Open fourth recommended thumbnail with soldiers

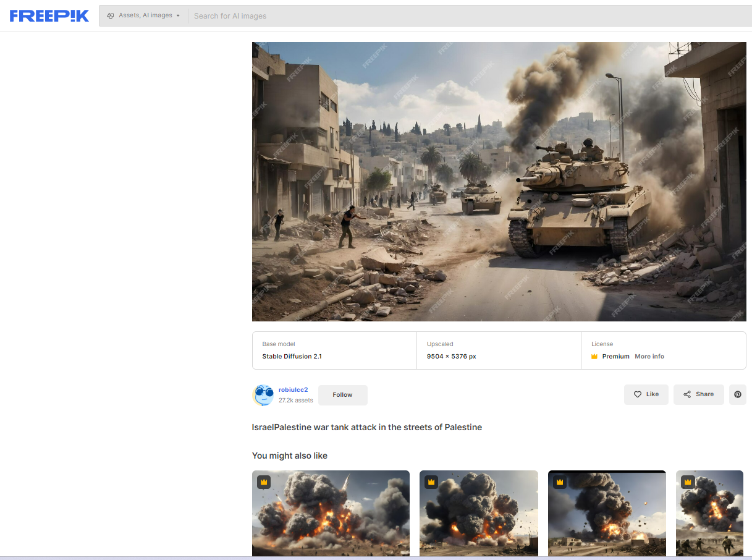(709, 513)
